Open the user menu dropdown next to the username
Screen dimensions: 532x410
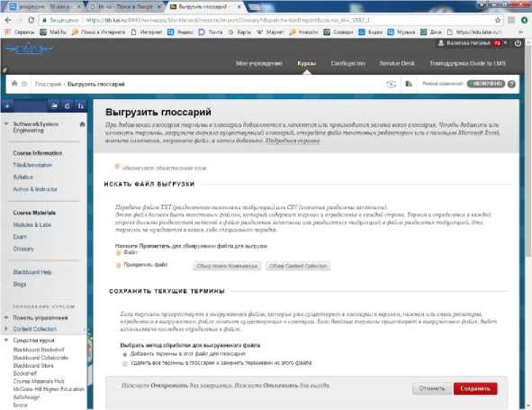click(506, 43)
